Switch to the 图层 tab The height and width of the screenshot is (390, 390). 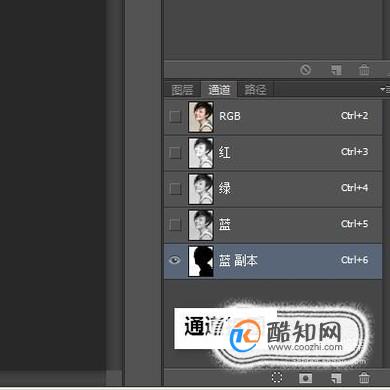pos(182,90)
